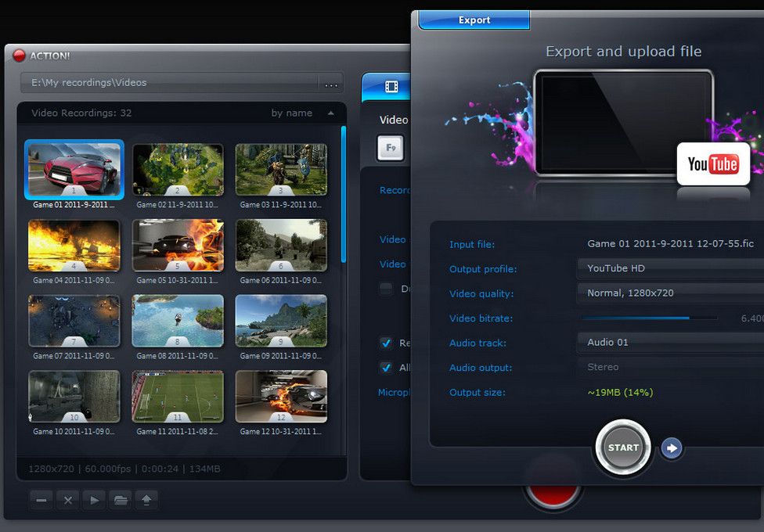The width and height of the screenshot is (764, 532).
Task: Select Game 04 fire explosion thumbnail
Action: [x=74, y=245]
